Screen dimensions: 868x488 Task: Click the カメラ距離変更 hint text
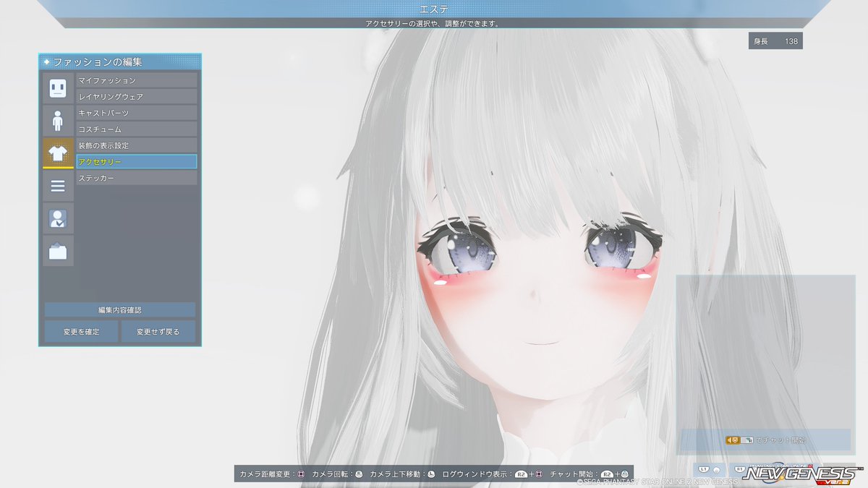pyautogui.click(x=264, y=474)
